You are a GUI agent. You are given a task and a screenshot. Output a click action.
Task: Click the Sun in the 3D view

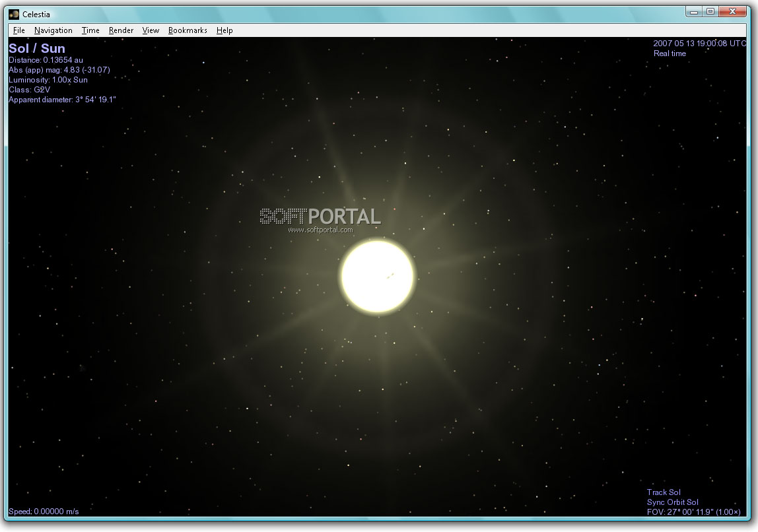(378, 277)
